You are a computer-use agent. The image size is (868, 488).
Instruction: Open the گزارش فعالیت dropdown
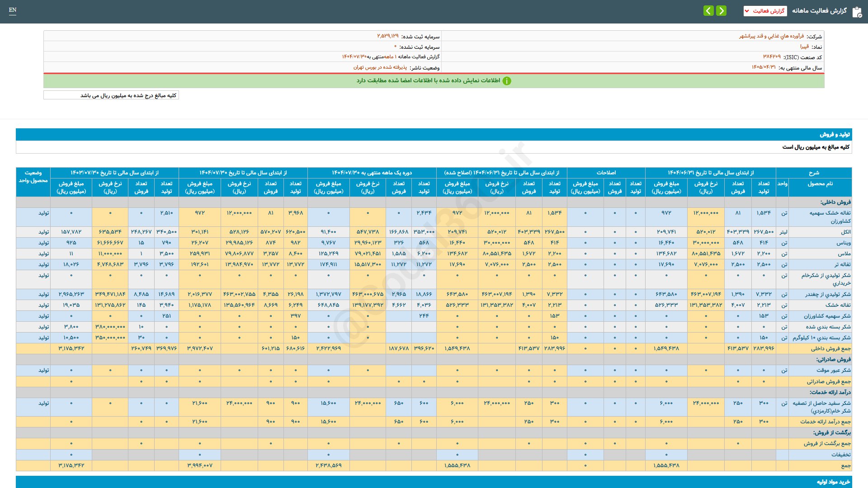tap(765, 11)
